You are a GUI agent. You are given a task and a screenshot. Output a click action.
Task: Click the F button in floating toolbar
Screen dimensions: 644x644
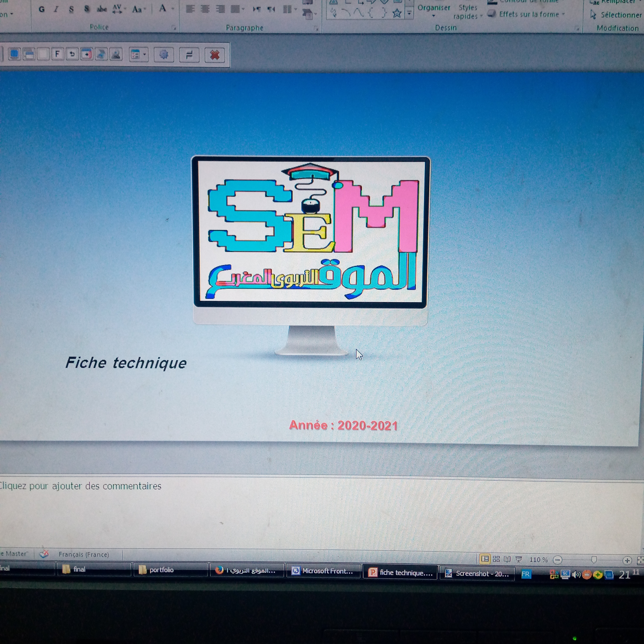[x=57, y=54]
